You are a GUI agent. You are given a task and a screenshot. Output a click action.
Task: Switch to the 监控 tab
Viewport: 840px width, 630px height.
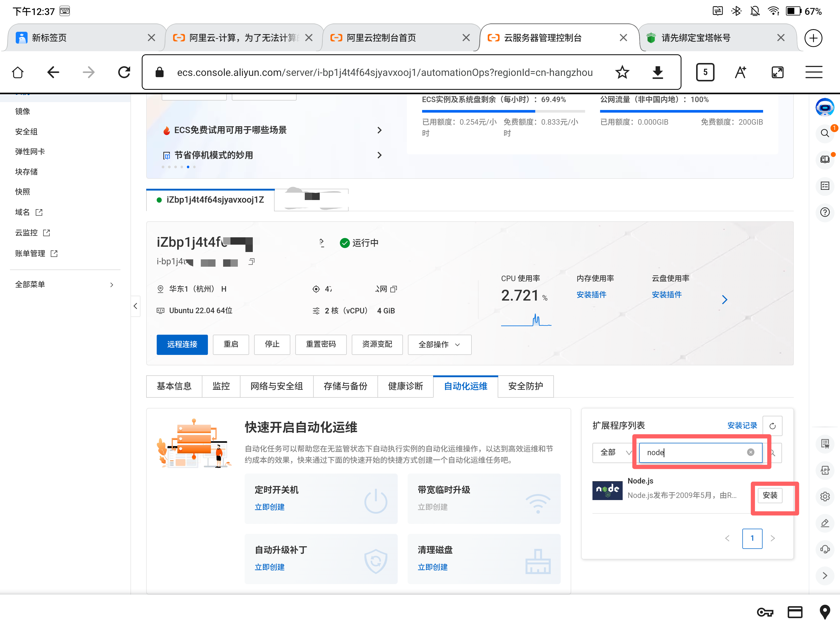(x=221, y=386)
